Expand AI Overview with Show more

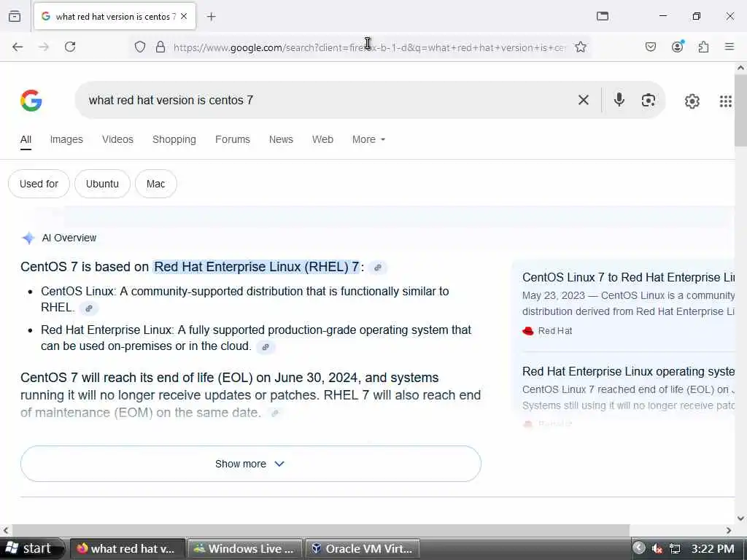coord(251,464)
